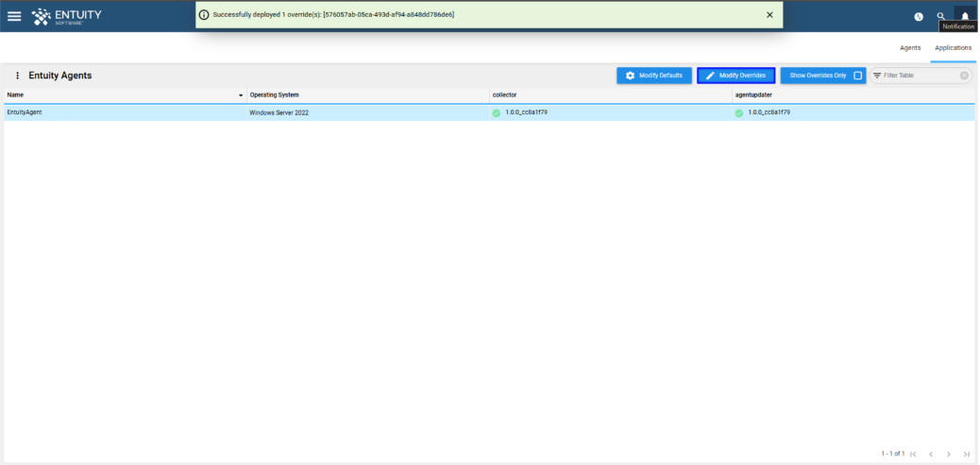The height and width of the screenshot is (465, 980).
Task: Click the Modify Overrides button
Action: pyautogui.click(x=735, y=76)
